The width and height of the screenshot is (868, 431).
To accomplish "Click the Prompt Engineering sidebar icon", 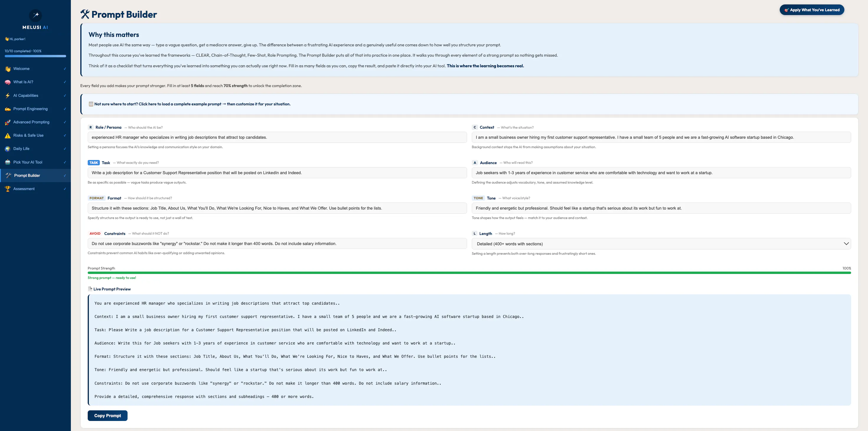I will click(8, 109).
